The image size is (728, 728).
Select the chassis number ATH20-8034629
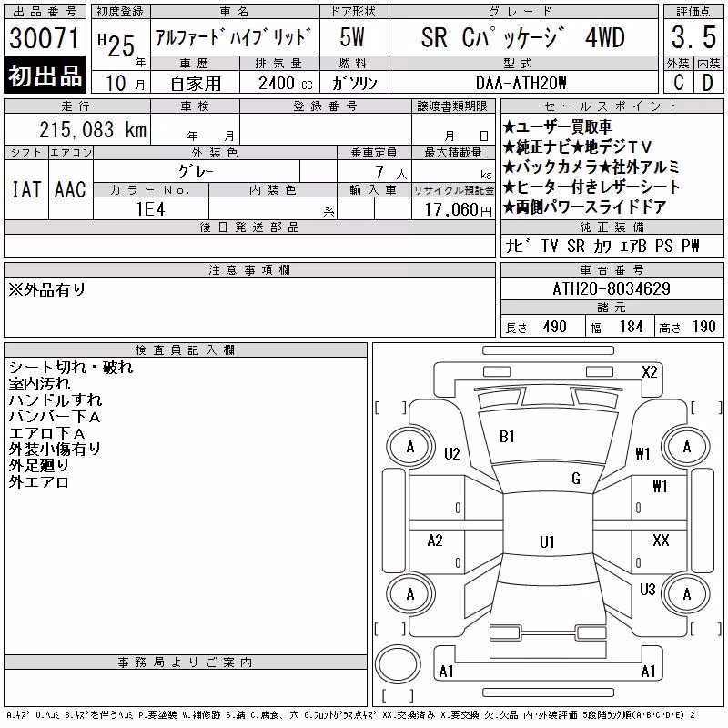tap(612, 288)
